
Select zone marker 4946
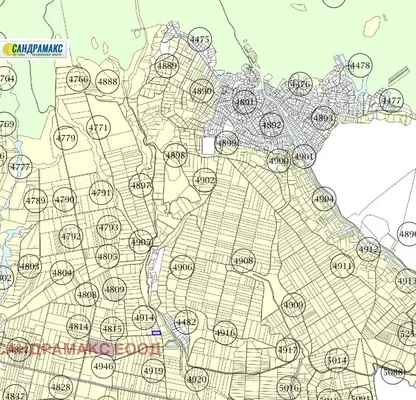(x=103, y=366)
